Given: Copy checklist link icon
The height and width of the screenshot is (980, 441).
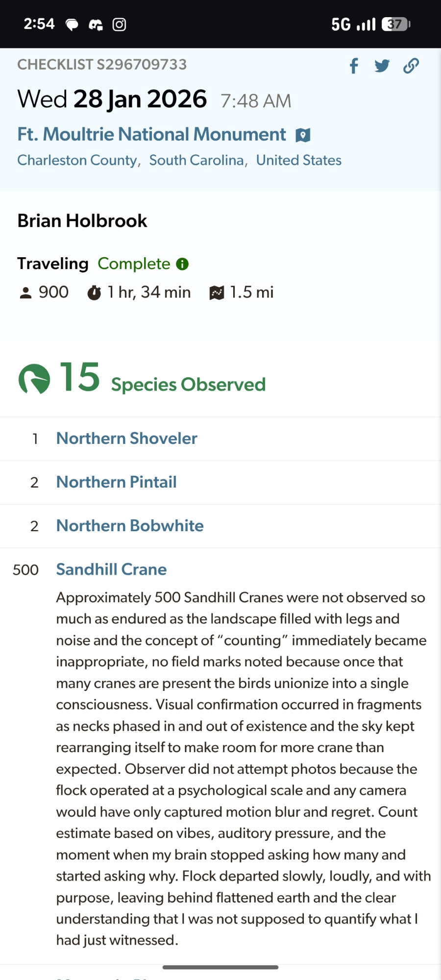Looking at the screenshot, I should [411, 66].
